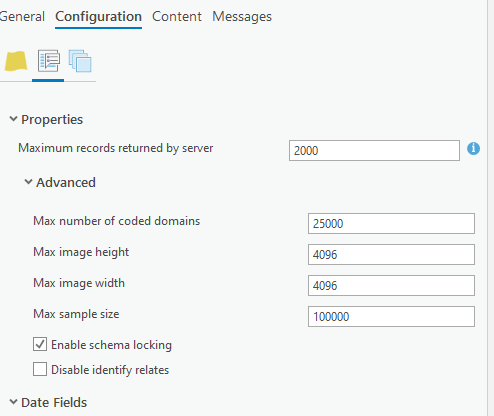Switch to the General tab
The width and height of the screenshot is (494, 416).
coord(22,16)
